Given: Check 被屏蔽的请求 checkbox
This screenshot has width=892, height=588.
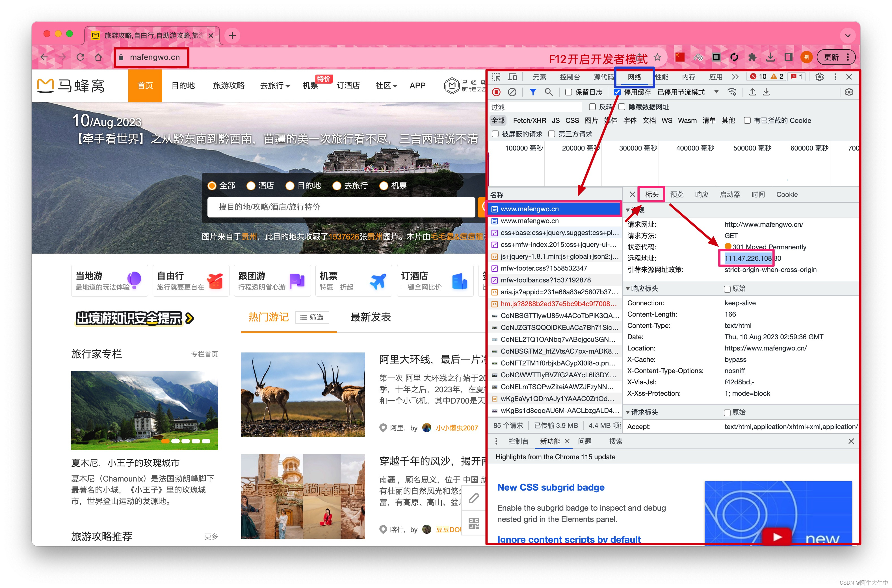Looking at the screenshot, I should tap(495, 134).
